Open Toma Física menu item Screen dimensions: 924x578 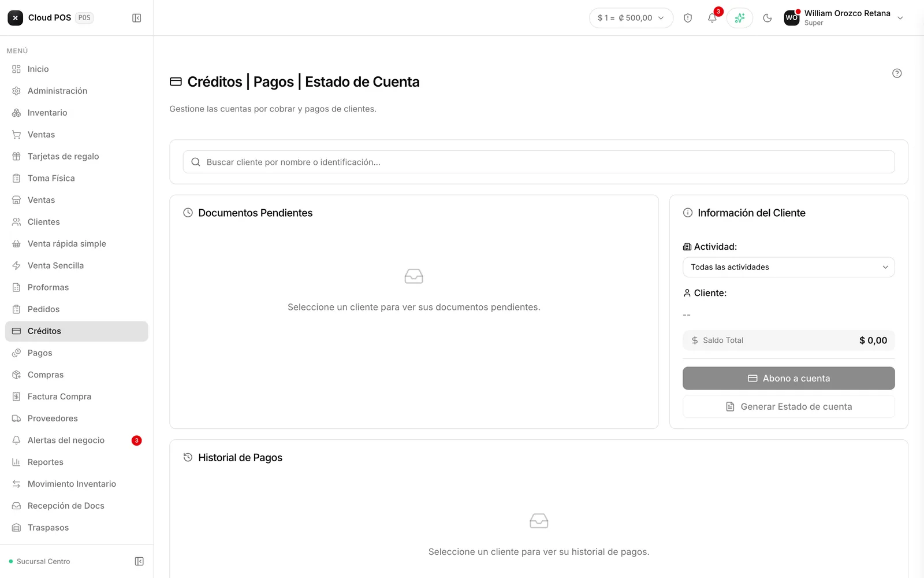77,178
